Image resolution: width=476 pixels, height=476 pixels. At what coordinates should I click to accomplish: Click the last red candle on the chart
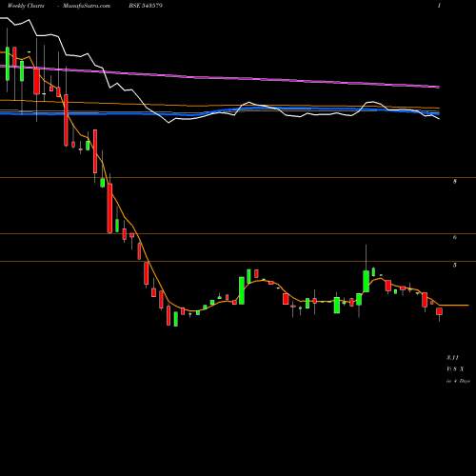(439, 311)
